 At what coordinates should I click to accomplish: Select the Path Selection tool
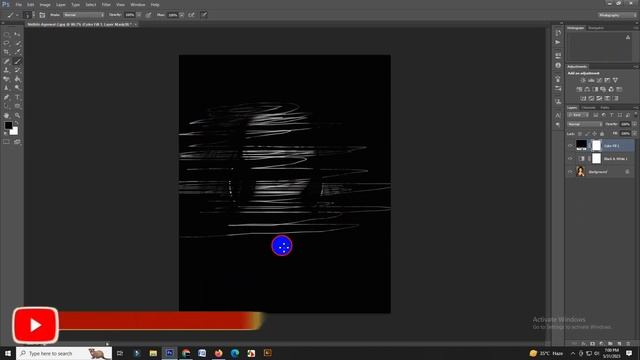pos(7,106)
